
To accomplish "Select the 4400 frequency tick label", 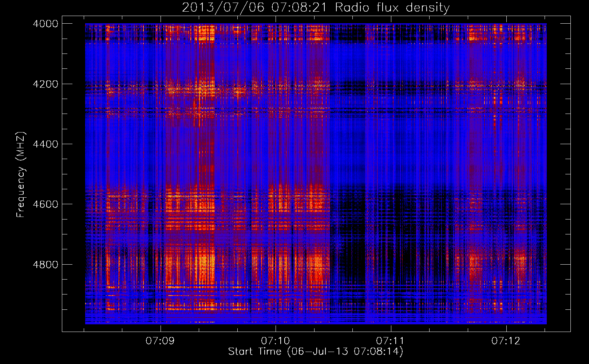I will point(46,144).
